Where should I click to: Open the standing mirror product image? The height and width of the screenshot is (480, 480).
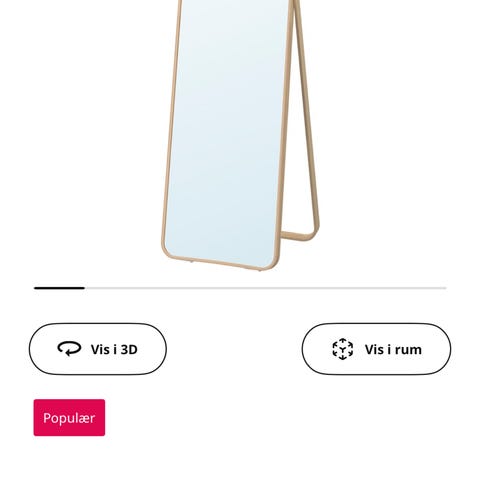pyautogui.click(x=240, y=135)
